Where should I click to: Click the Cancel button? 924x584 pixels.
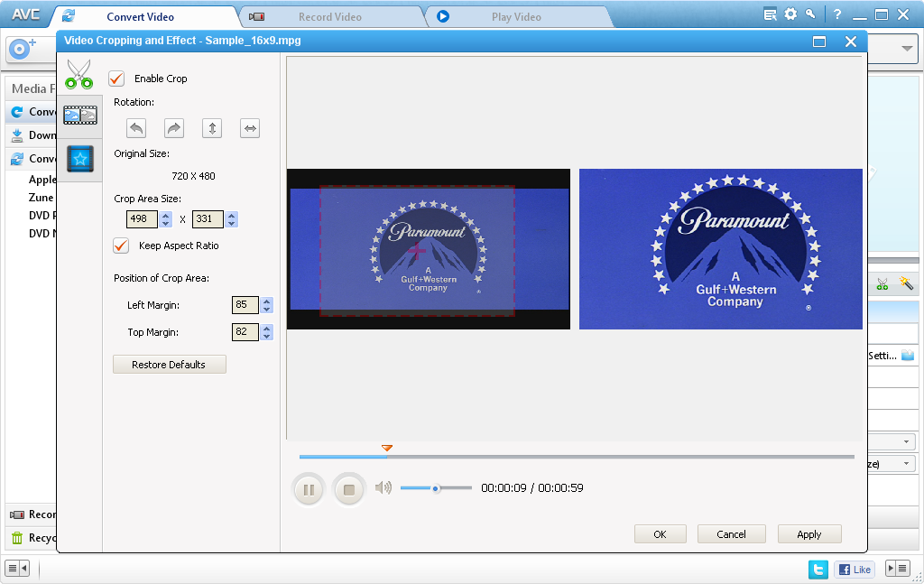point(731,534)
